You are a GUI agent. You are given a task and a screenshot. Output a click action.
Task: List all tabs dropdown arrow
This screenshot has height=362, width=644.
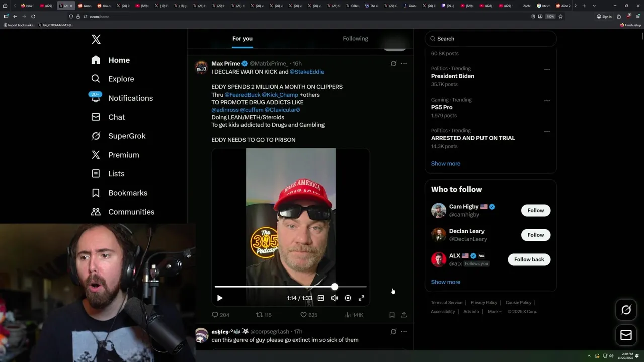594,6
